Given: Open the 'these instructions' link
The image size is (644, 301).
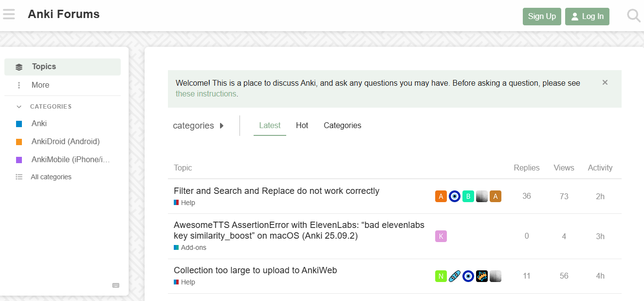Looking at the screenshot, I should (206, 94).
